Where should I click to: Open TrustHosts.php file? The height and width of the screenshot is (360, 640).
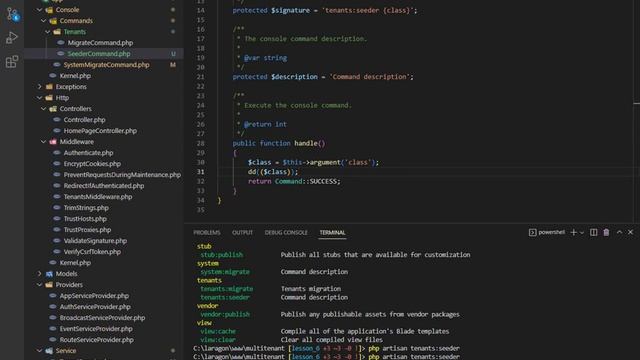point(85,219)
